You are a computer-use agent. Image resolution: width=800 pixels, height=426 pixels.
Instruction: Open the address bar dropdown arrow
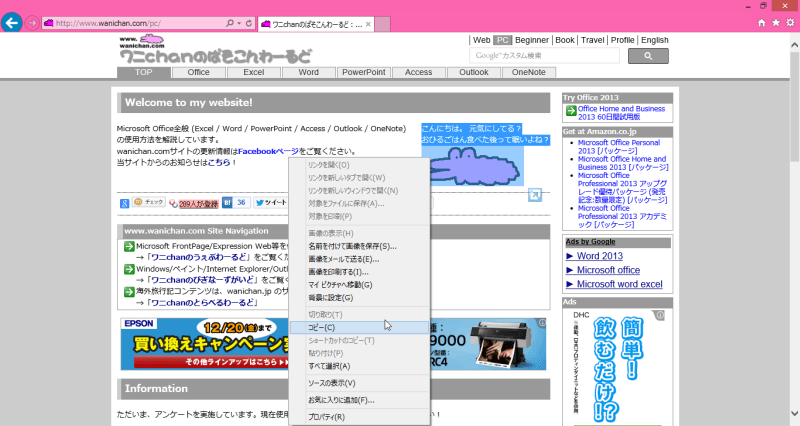(x=239, y=23)
